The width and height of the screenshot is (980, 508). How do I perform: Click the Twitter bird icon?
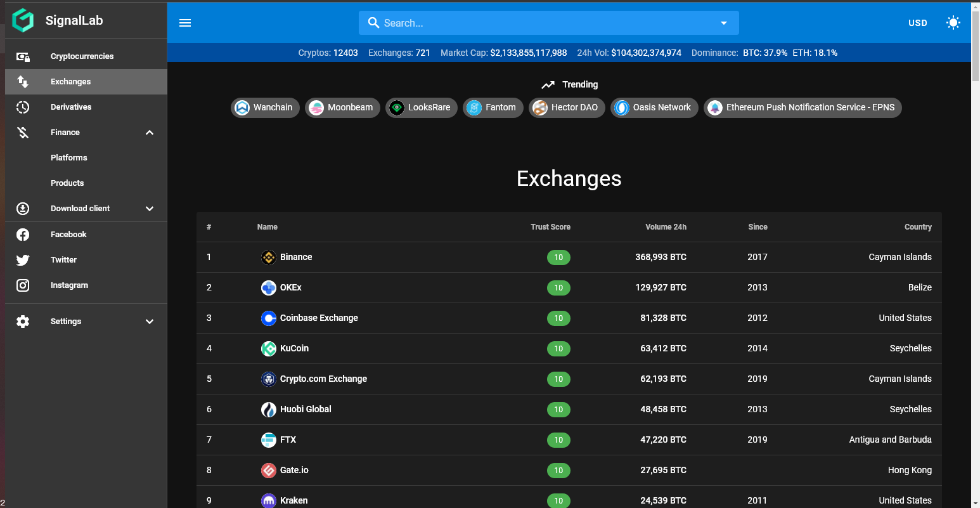tap(23, 260)
